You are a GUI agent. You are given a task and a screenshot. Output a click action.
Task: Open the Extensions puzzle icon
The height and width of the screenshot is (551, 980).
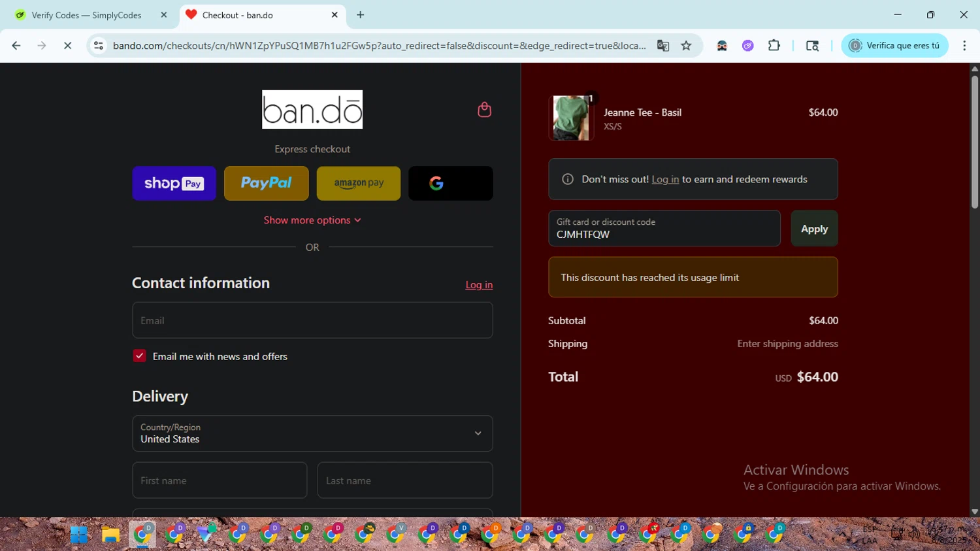tap(774, 46)
